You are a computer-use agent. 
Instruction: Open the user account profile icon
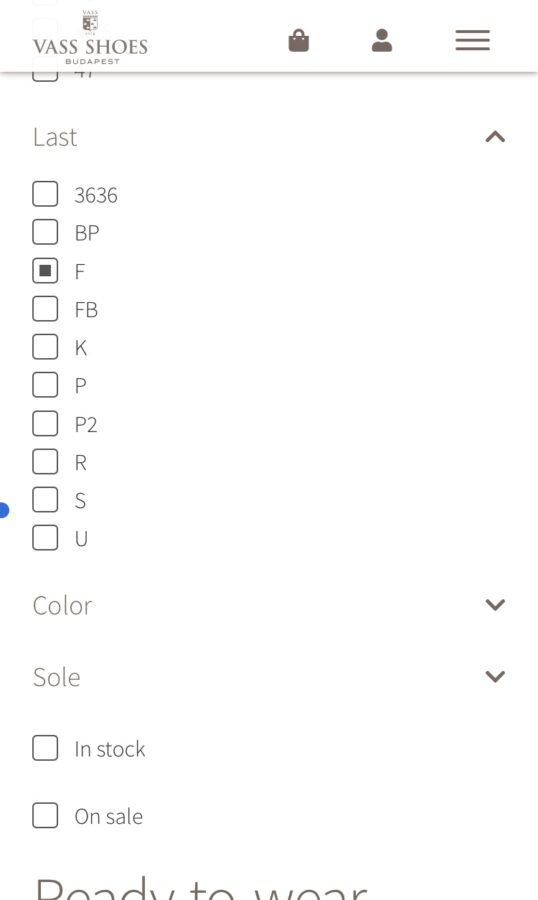point(382,41)
